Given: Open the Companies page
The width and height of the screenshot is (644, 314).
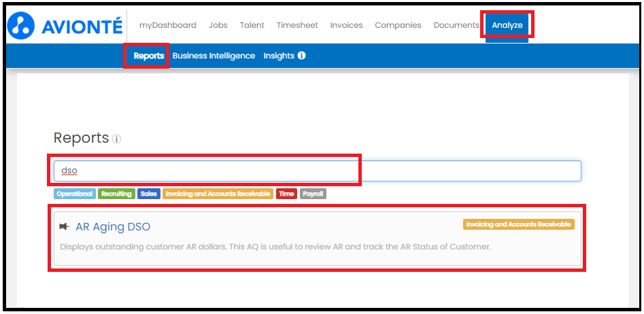Looking at the screenshot, I should [398, 25].
